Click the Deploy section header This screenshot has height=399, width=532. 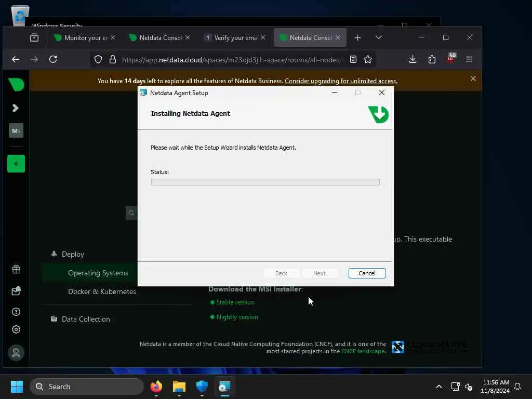pos(73,254)
